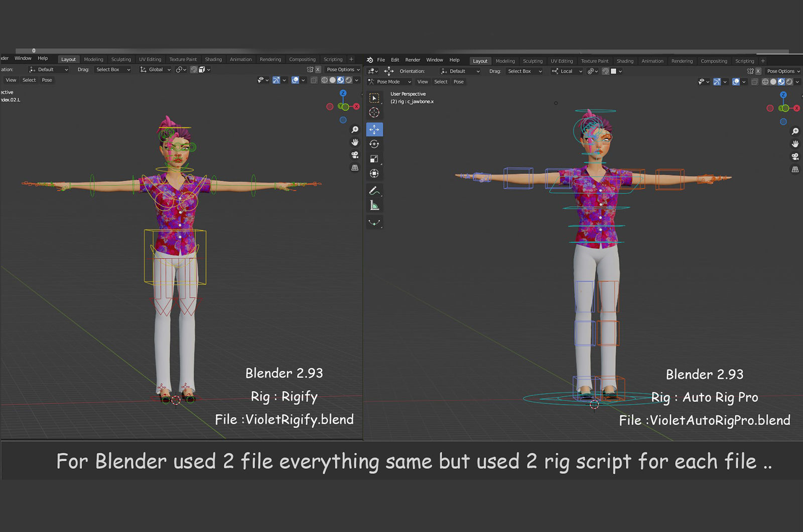Viewport: 803px width, 532px height.
Task: Open Default orientation dropdown in right window
Action: click(x=460, y=71)
